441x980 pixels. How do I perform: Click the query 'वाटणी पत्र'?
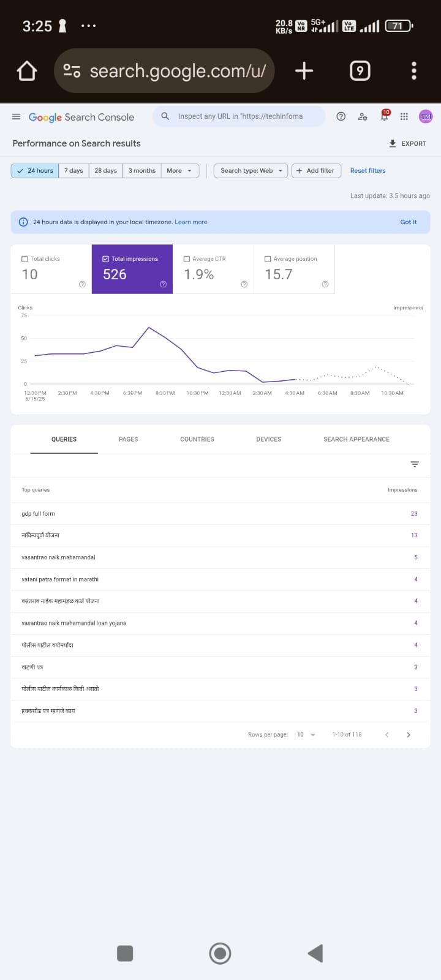(32, 667)
